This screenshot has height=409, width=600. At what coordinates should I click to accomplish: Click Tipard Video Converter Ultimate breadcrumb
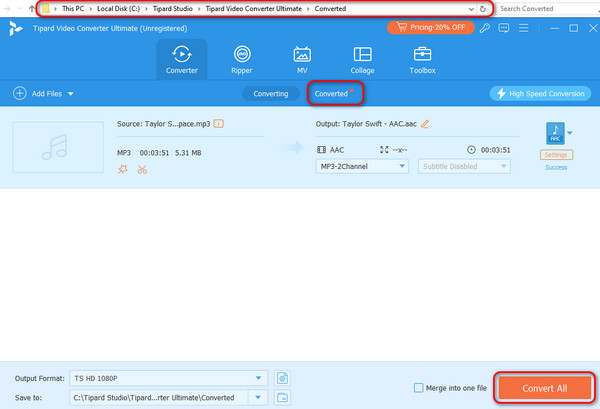pyautogui.click(x=254, y=8)
